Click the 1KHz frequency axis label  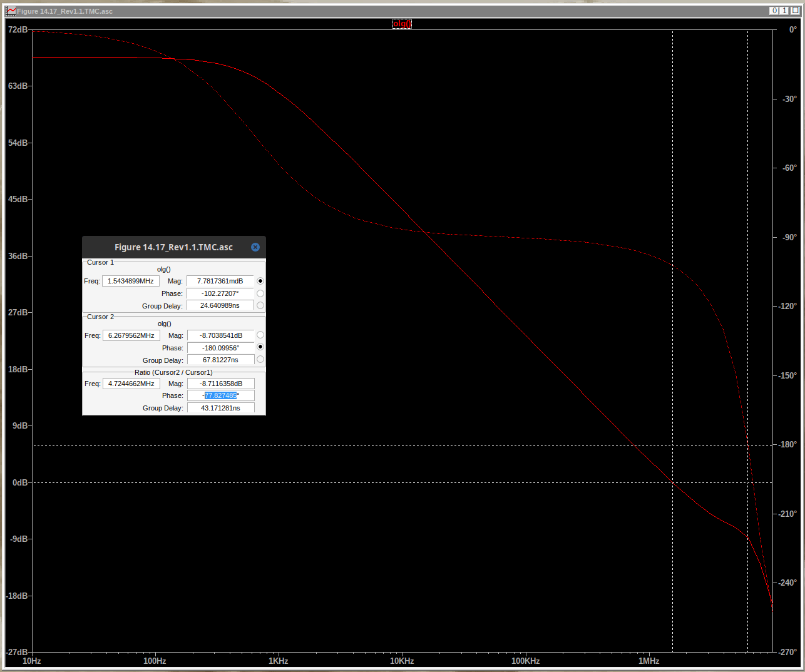[279, 661]
